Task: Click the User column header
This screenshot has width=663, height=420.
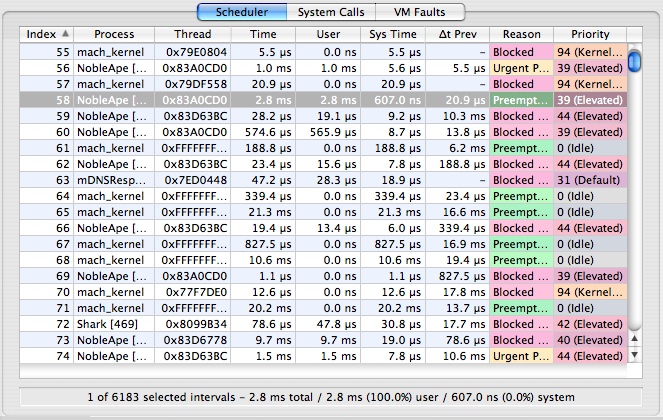Action: tap(329, 34)
